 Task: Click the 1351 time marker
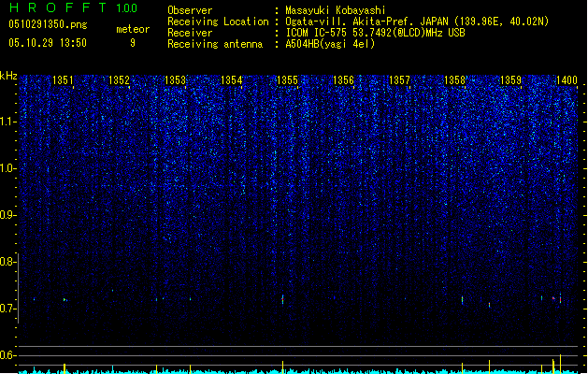coord(63,80)
